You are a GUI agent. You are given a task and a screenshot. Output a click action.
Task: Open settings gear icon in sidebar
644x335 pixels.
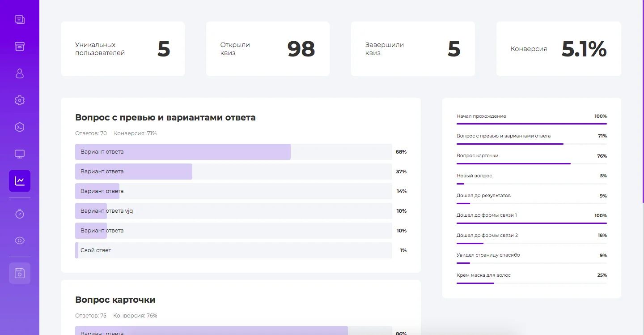pos(20,100)
